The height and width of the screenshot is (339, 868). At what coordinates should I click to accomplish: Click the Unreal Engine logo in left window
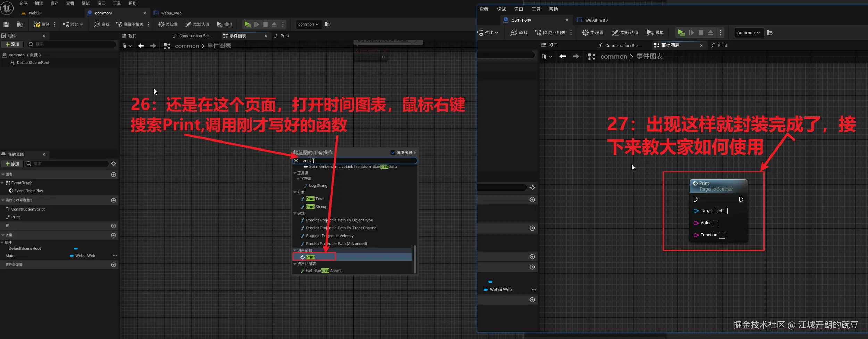click(7, 8)
